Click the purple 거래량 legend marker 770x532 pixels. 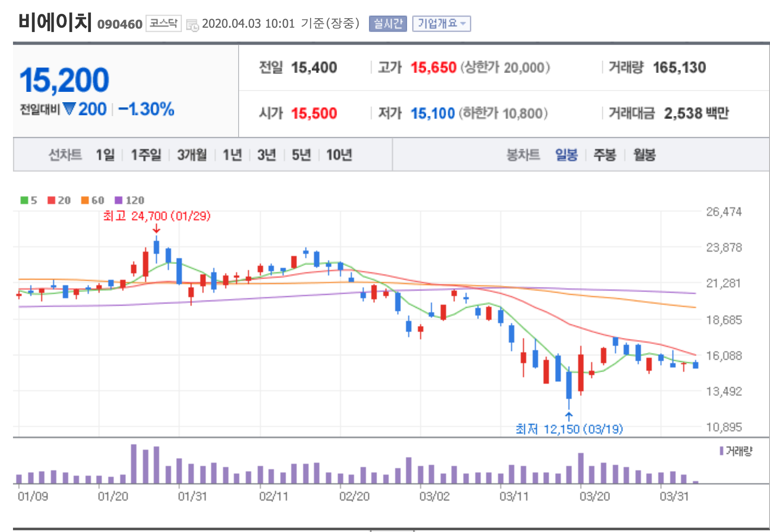pyautogui.click(x=721, y=451)
